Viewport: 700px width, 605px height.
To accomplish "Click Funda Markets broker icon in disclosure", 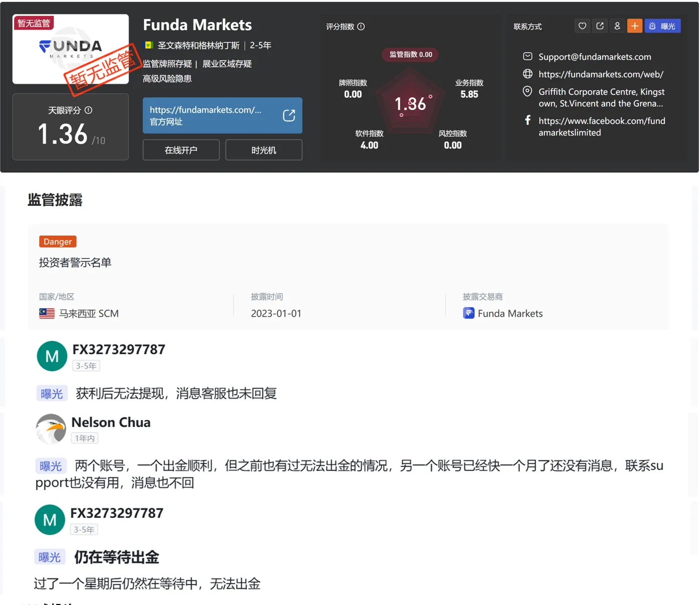I will (x=469, y=313).
